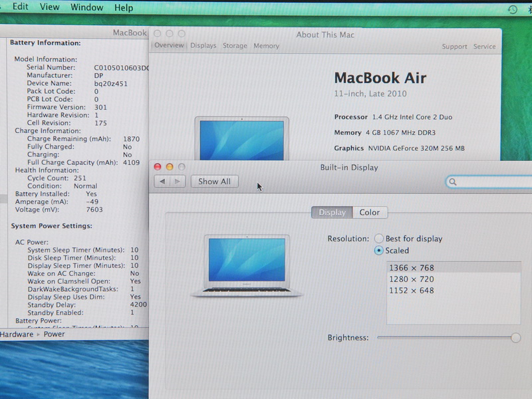
Task: Close the Built-in Display window
Action: point(158,167)
